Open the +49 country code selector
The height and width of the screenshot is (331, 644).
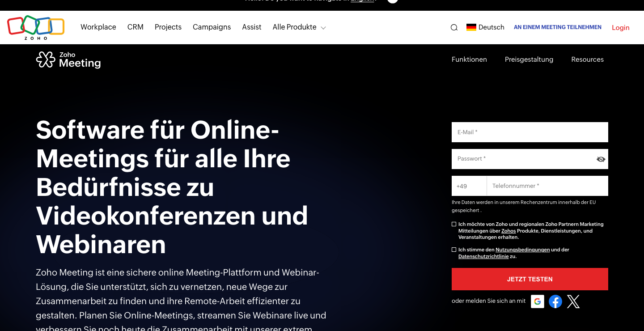[469, 186]
